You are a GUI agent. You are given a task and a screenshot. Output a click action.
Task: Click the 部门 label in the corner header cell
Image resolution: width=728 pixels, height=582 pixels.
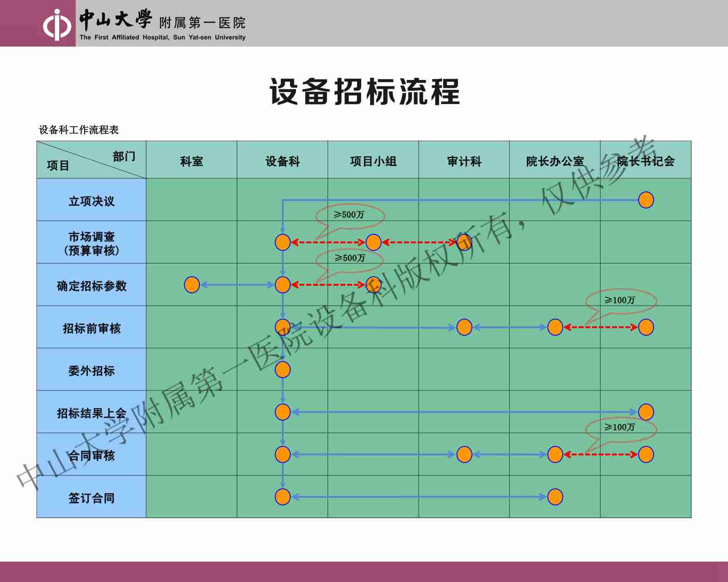(x=124, y=156)
